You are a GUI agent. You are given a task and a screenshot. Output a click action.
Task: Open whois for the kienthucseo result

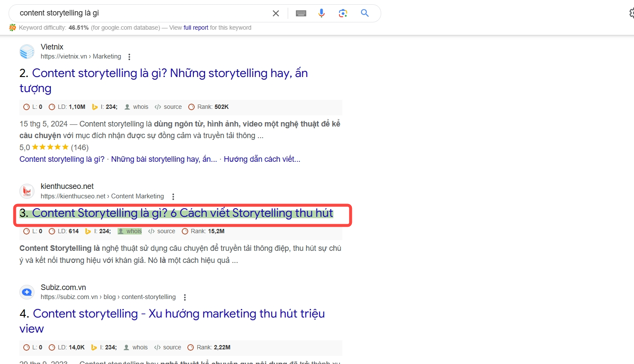(130, 231)
